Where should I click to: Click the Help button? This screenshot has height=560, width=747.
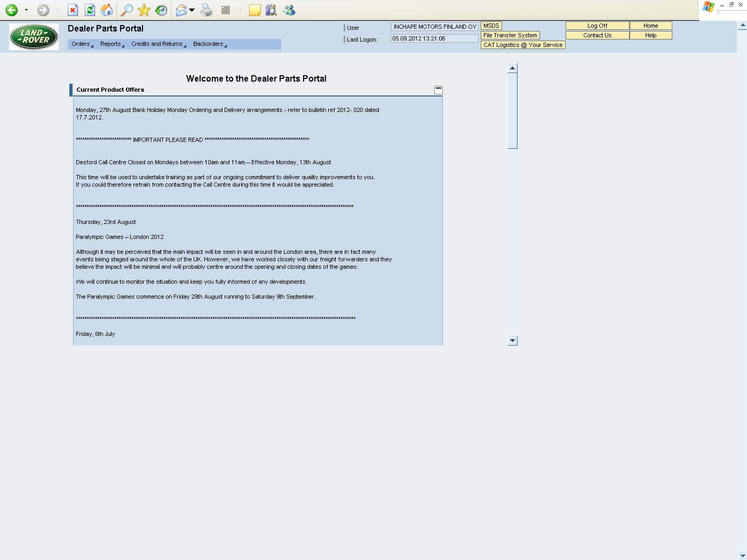coord(651,35)
